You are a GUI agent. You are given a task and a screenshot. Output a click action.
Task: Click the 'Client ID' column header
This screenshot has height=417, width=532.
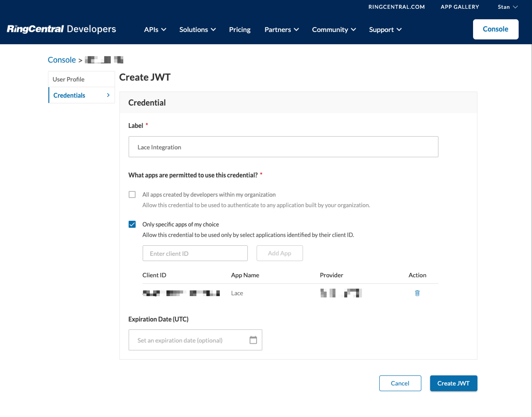(154, 275)
